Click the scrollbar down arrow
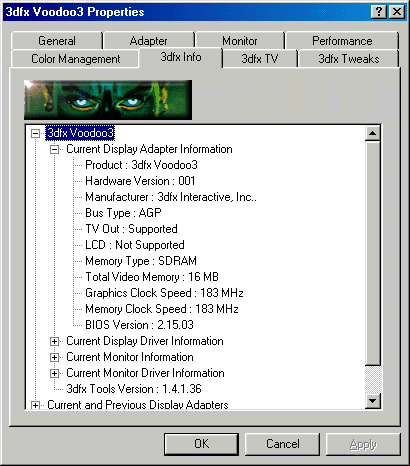Image resolution: width=410 pixels, height=466 pixels. (373, 401)
